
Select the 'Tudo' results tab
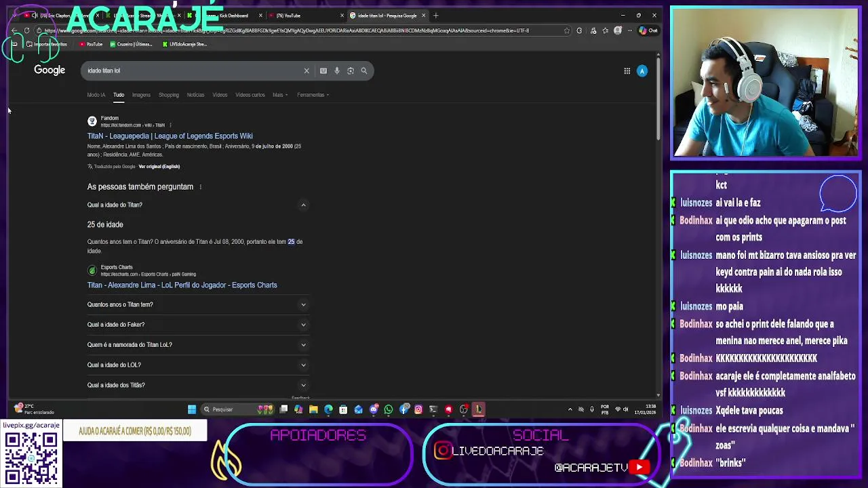pos(119,95)
